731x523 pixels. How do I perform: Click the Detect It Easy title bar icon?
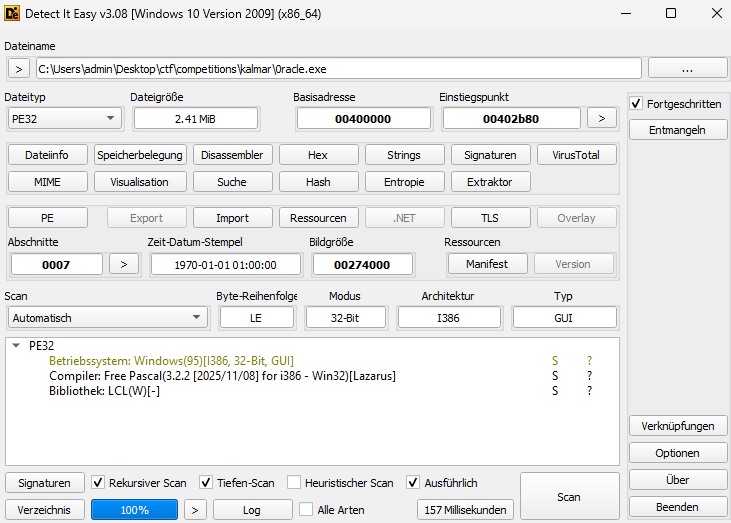pos(14,13)
